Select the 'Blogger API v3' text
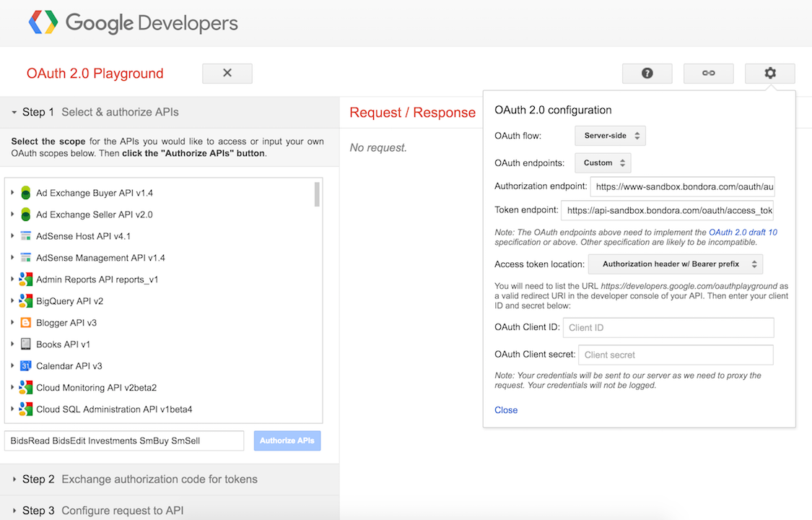This screenshot has width=812, height=520. click(66, 323)
